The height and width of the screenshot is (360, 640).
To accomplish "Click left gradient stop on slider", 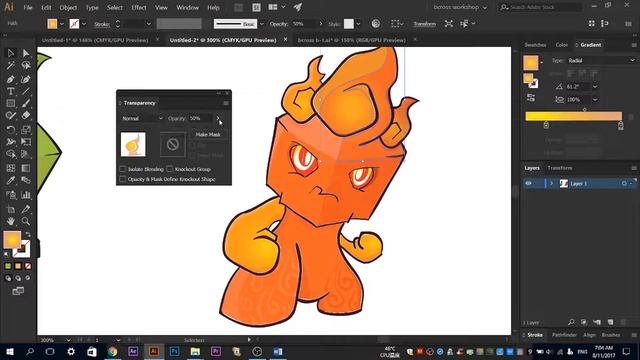I will [x=546, y=125].
